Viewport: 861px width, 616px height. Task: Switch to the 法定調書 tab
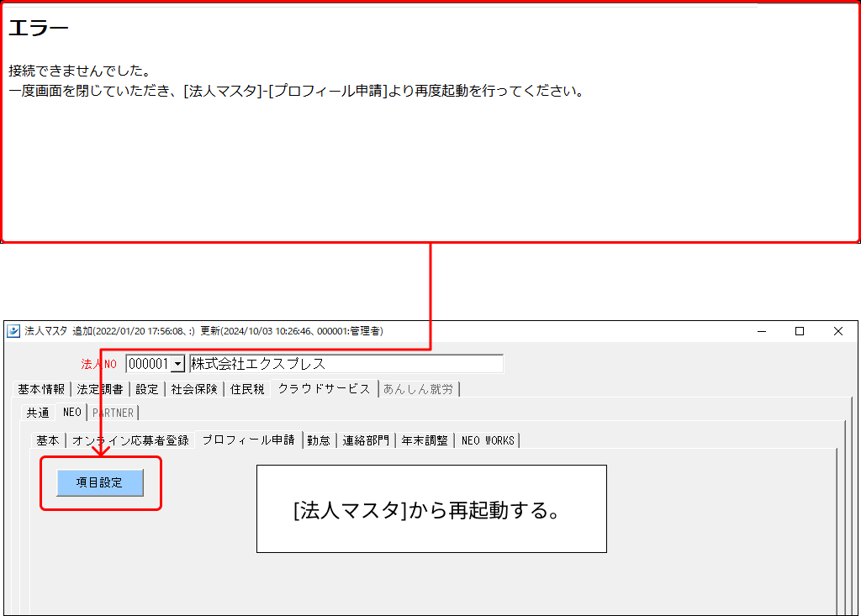coord(100,389)
